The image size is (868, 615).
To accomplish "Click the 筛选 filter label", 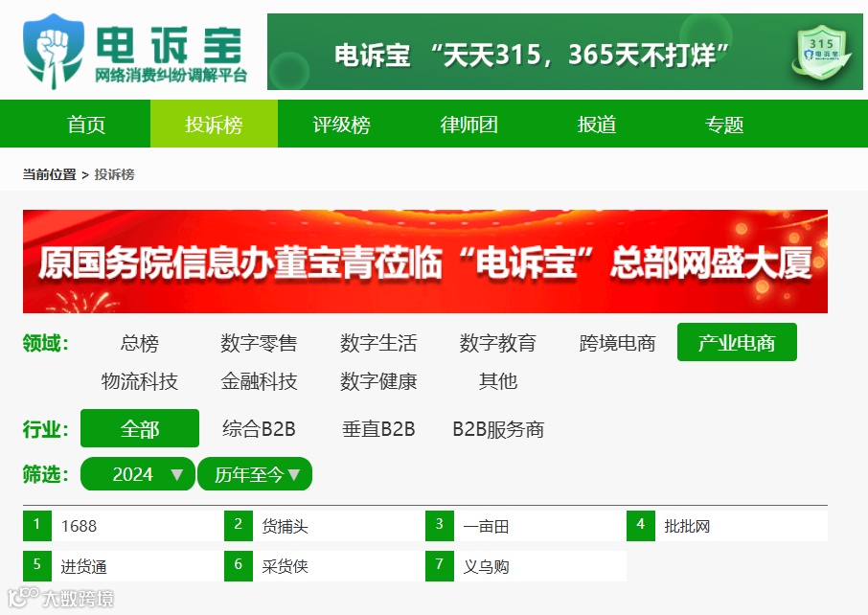I will 45,474.
